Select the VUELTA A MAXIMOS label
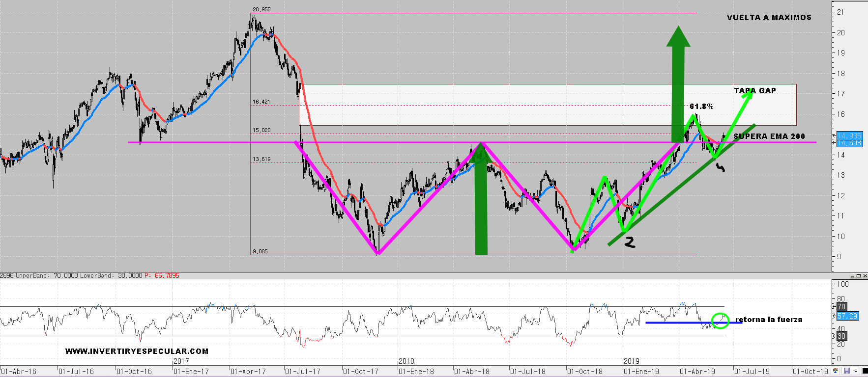The image size is (868, 377). 769,18
